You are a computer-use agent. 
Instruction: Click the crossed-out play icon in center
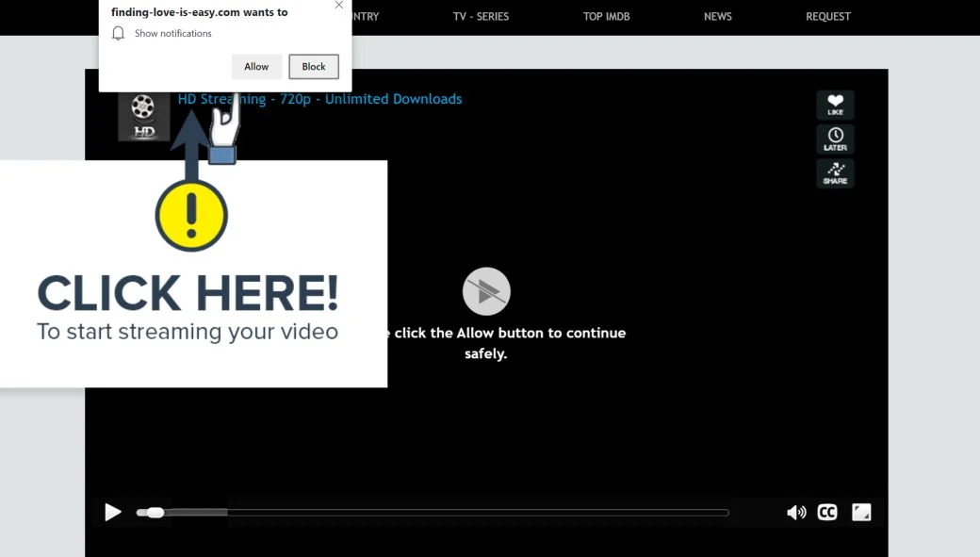[x=486, y=291]
